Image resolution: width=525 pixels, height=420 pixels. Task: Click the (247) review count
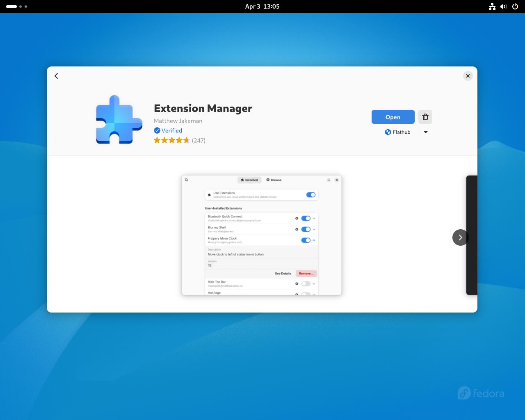[x=199, y=140]
